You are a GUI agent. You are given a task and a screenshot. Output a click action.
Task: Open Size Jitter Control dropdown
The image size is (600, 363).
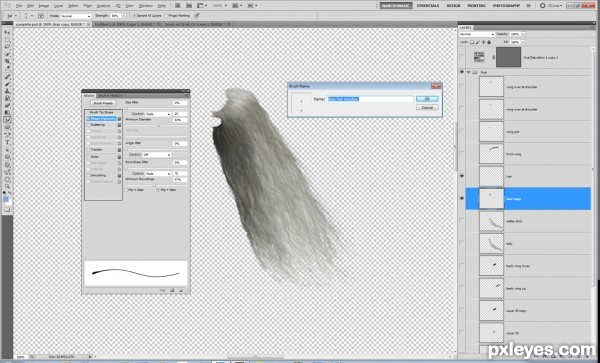click(157, 114)
